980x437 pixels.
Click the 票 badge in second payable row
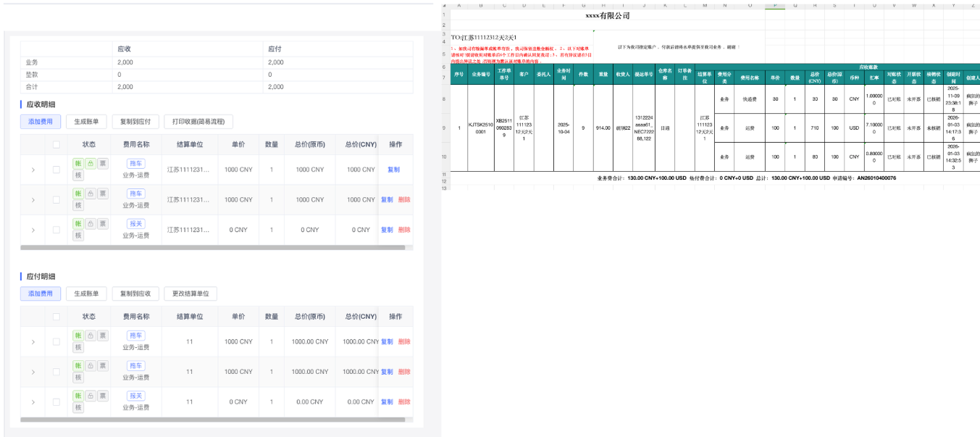coord(103,366)
